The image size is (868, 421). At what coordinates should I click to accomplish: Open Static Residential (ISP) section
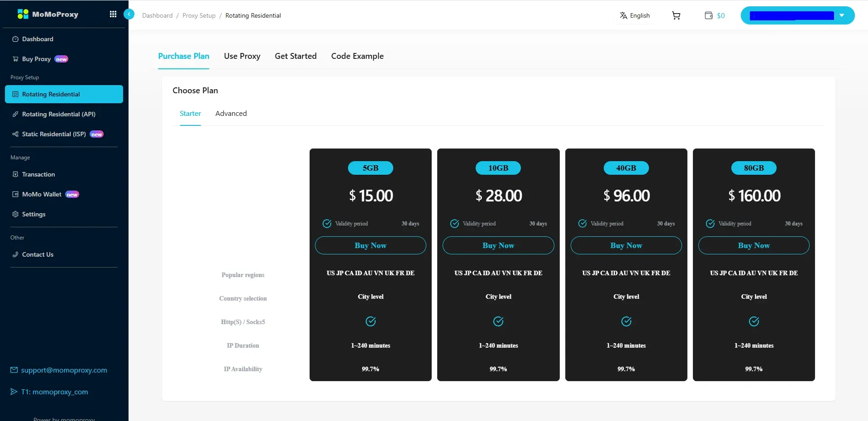53,134
